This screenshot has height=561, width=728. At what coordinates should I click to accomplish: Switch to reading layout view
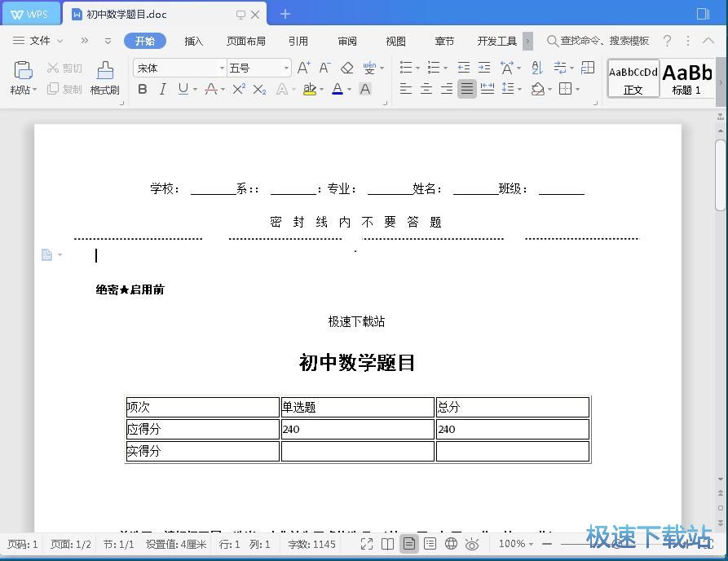click(x=388, y=544)
